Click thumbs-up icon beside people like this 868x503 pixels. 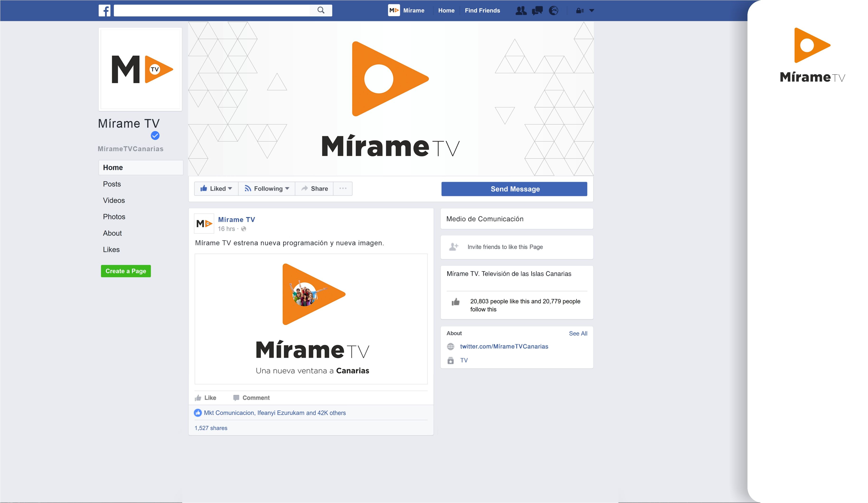click(x=455, y=302)
